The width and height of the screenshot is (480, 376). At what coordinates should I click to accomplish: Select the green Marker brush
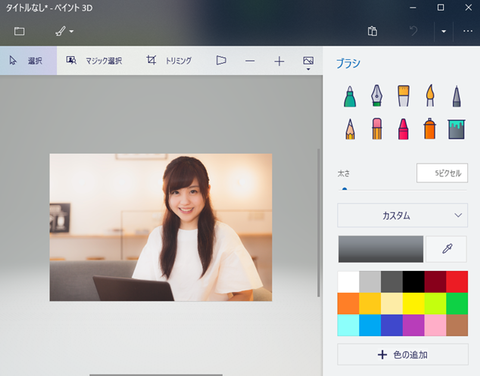point(350,96)
